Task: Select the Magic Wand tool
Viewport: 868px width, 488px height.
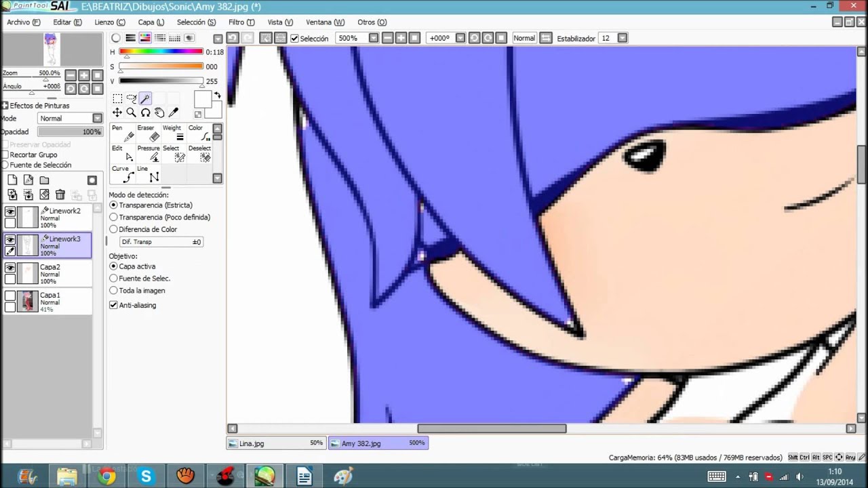Action: (145, 99)
